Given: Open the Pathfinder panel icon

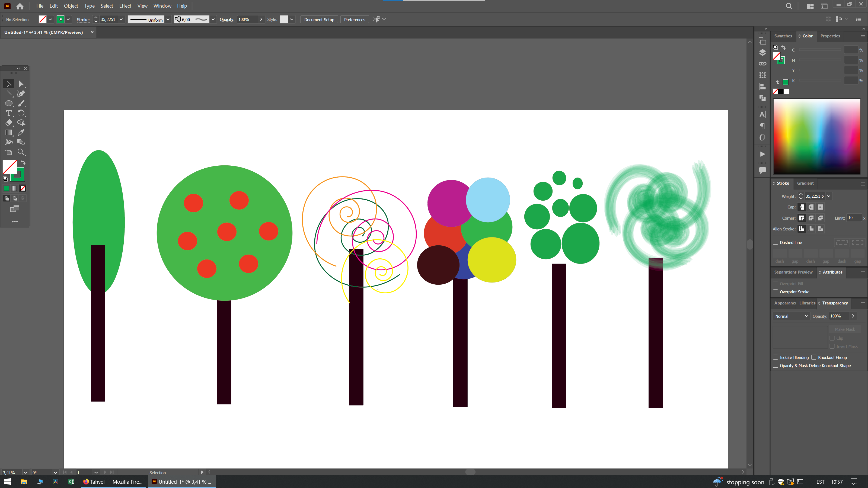Looking at the screenshot, I should tap(762, 98).
